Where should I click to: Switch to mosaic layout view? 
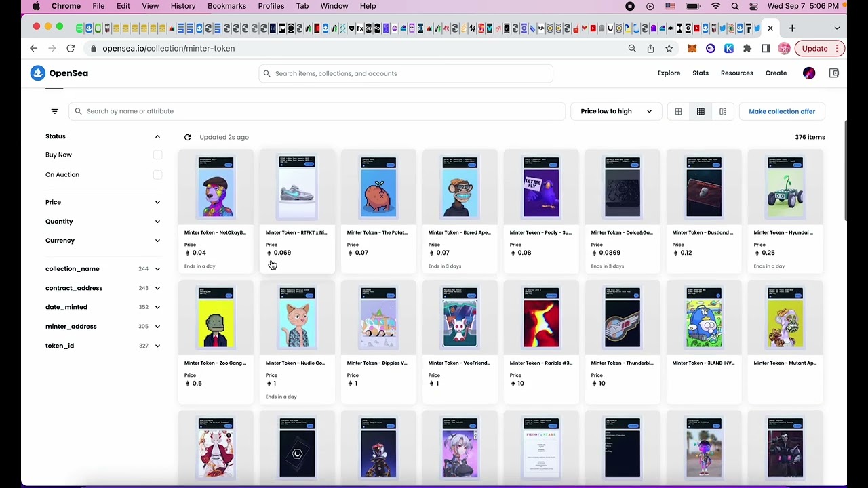[x=723, y=111]
